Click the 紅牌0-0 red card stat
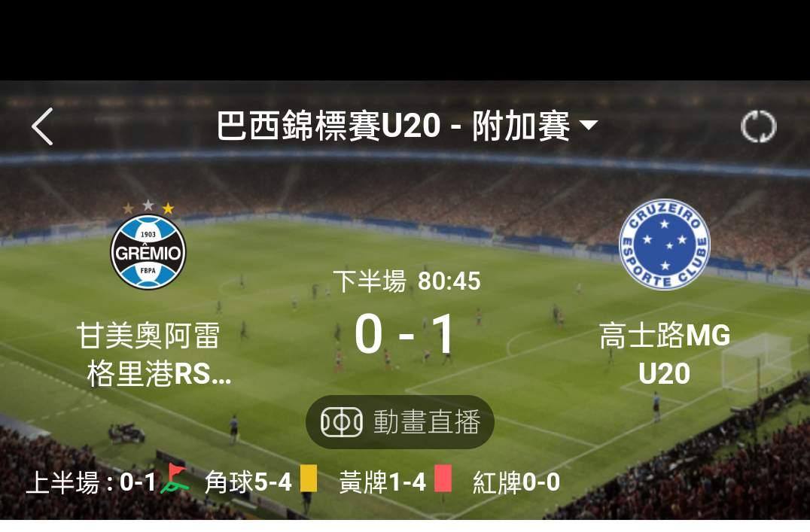The width and height of the screenshot is (810, 532). (516, 482)
